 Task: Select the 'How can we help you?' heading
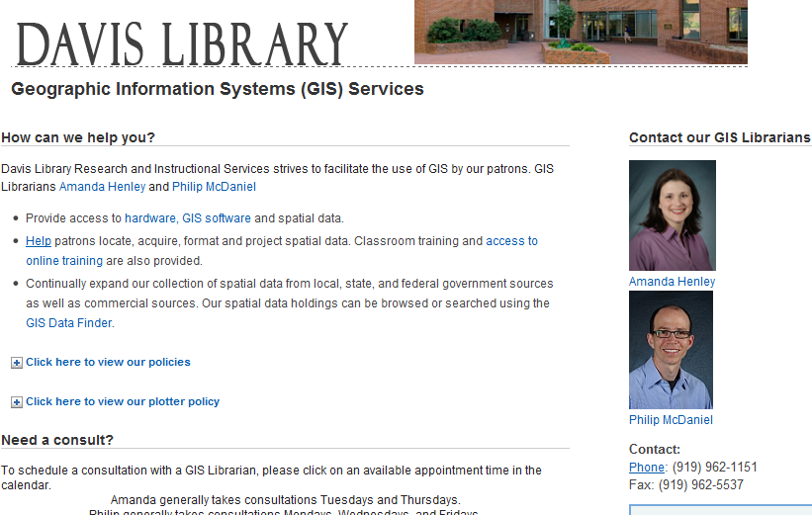coord(78,137)
